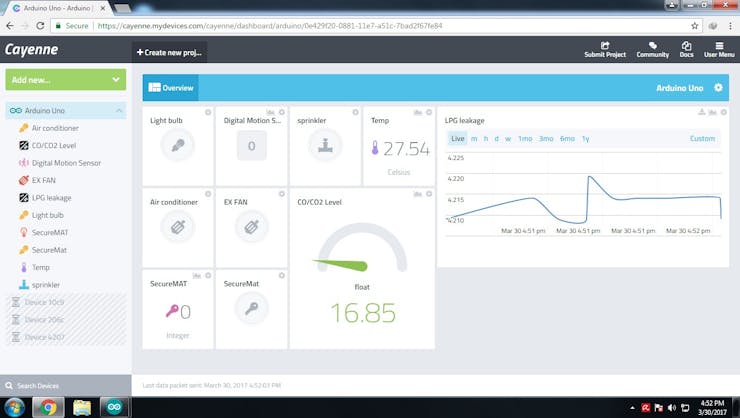Toggle the EX FAN widget button
The width and height of the screenshot is (740, 418).
click(252, 227)
